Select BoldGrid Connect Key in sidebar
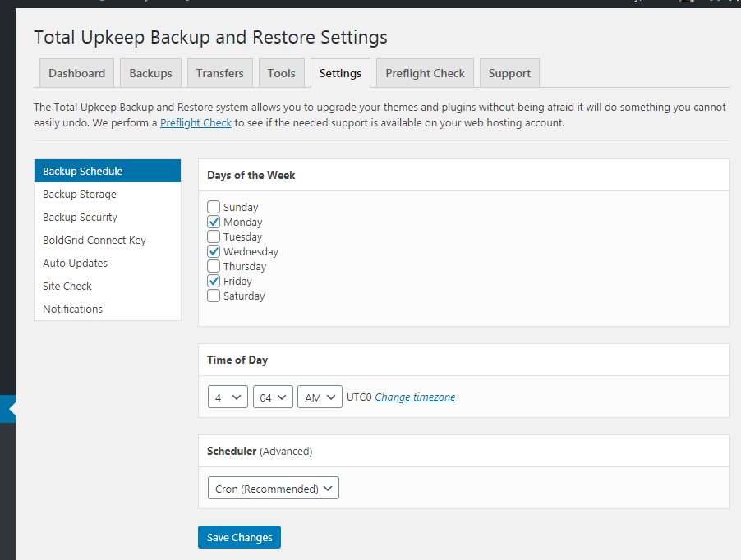Image resolution: width=741 pixels, height=560 pixels. coord(94,241)
